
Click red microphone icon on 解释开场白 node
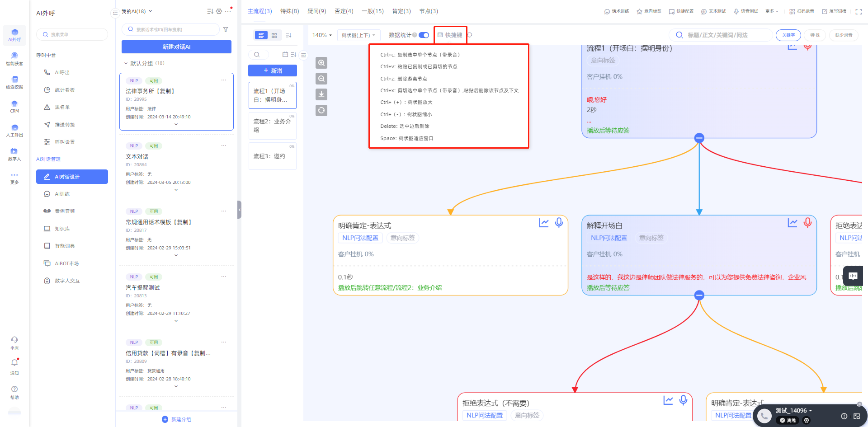click(808, 222)
